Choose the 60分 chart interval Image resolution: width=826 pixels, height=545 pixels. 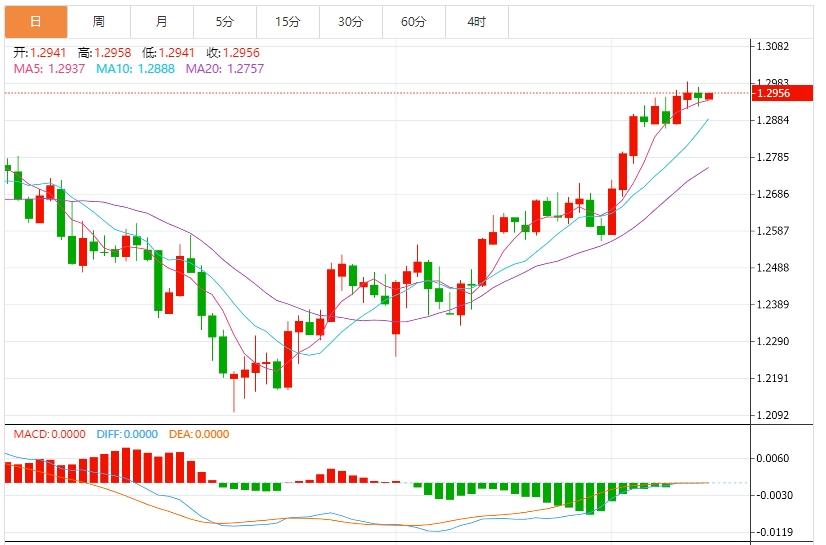click(413, 21)
